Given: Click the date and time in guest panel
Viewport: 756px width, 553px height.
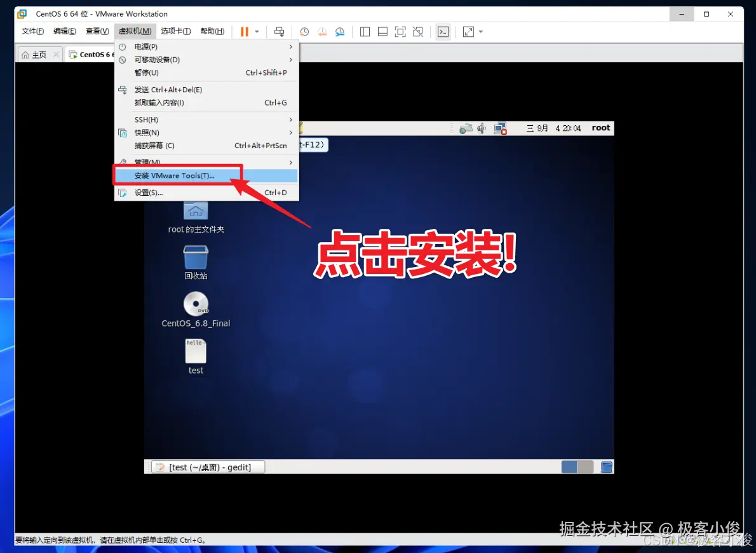Looking at the screenshot, I should pos(553,128).
